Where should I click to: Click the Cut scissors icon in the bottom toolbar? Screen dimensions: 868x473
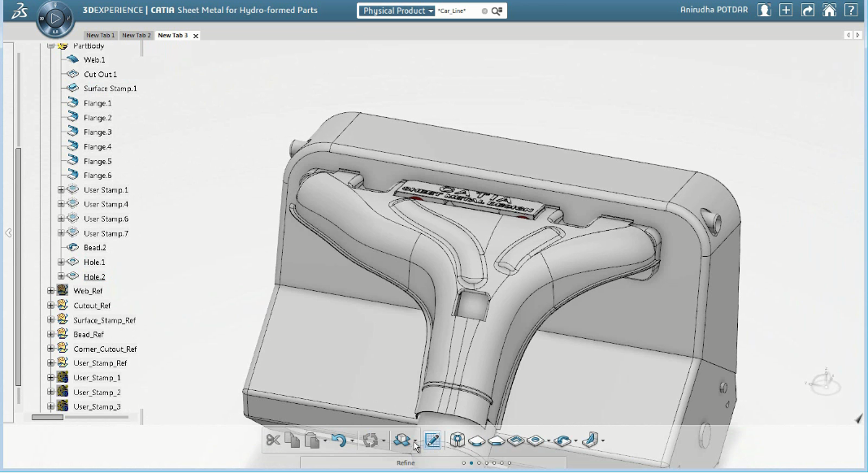pyautogui.click(x=273, y=440)
